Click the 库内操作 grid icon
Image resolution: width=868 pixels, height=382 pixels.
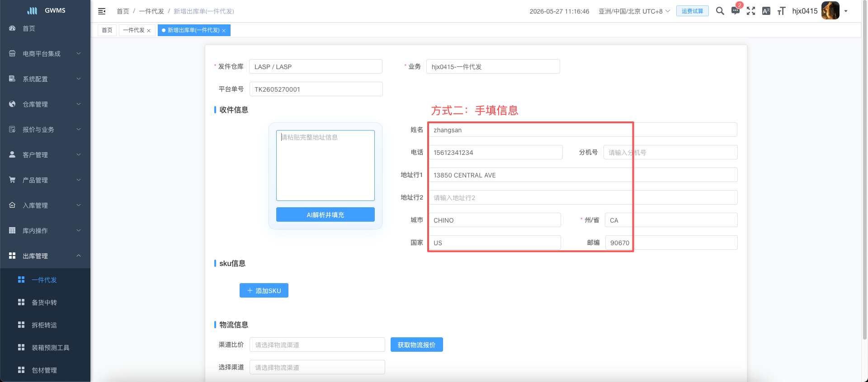coord(12,230)
